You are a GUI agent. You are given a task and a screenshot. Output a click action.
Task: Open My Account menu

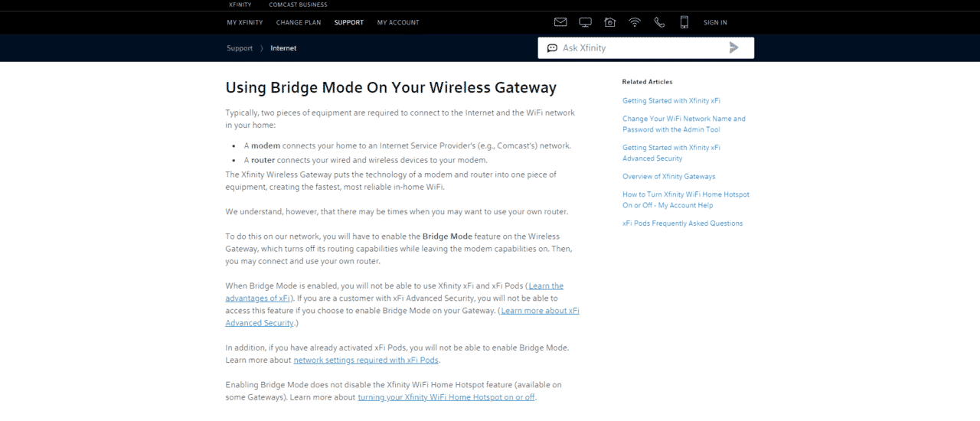(398, 22)
